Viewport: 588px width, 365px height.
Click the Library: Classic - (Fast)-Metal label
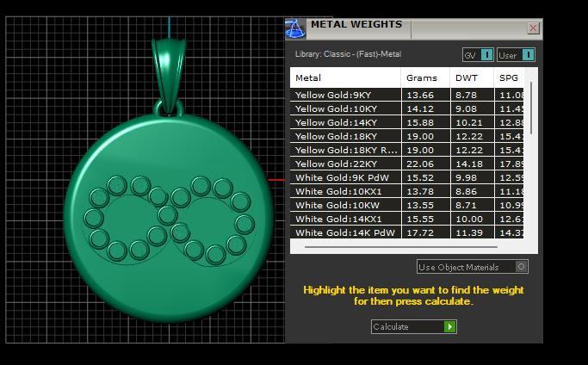(348, 54)
